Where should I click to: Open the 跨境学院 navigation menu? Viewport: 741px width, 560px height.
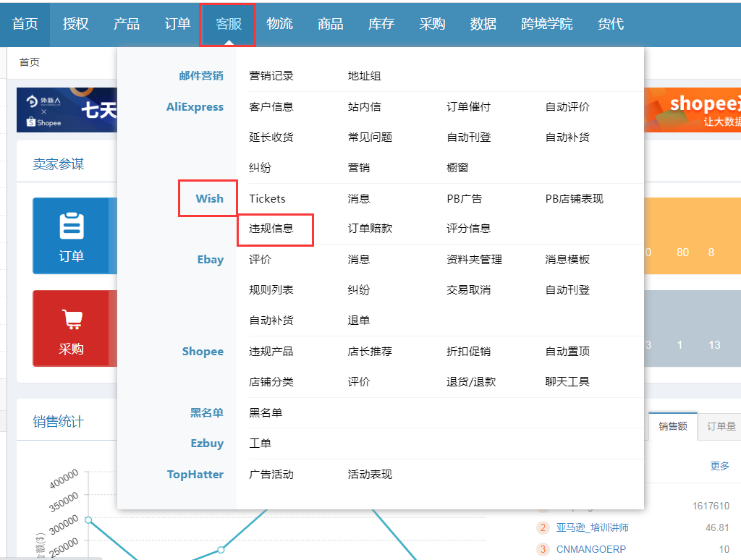pyautogui.click(x=547, y=24)
